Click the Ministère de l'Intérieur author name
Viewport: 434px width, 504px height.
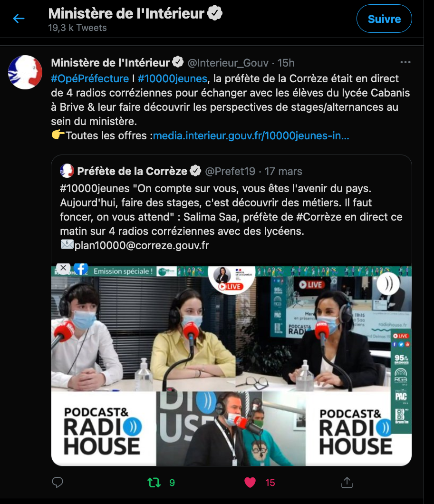coord(110,63)
